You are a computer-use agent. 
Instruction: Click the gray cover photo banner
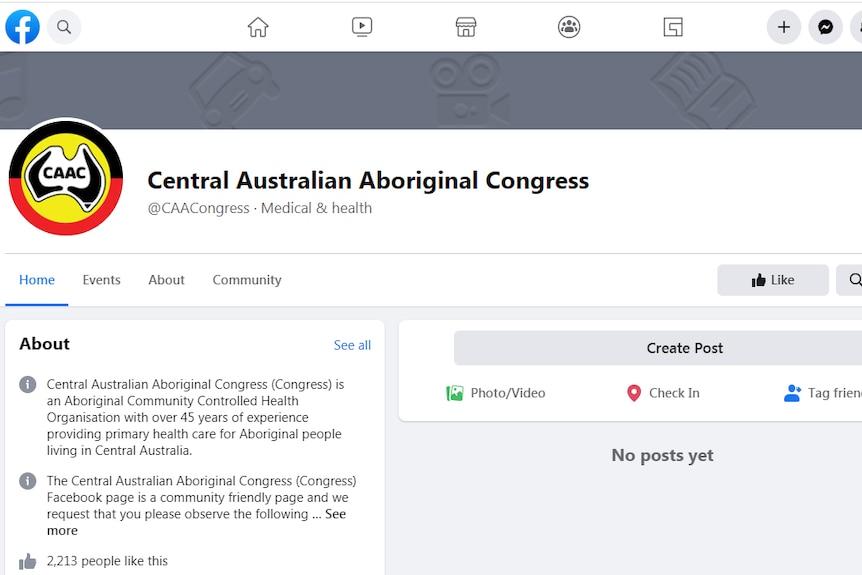(431, 91)
